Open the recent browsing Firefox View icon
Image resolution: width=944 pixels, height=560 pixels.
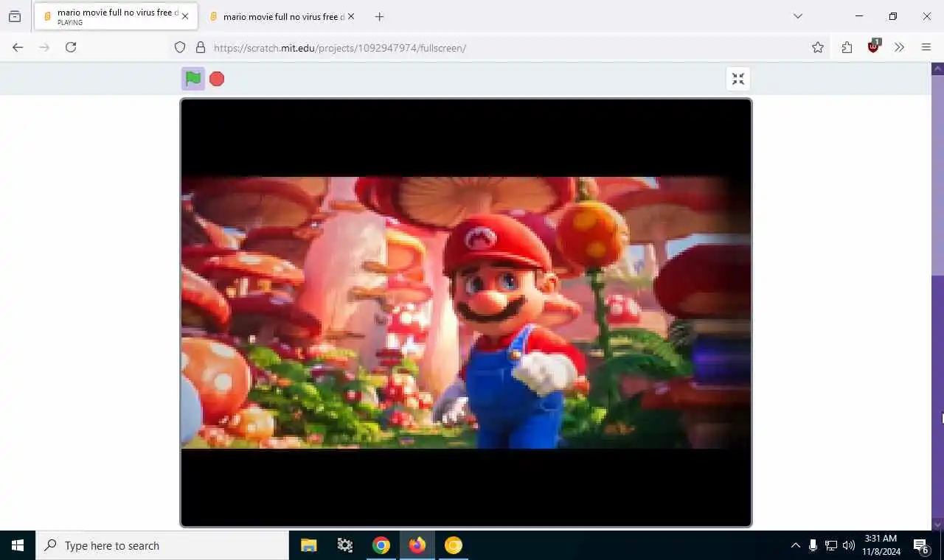tap(15, 16)
